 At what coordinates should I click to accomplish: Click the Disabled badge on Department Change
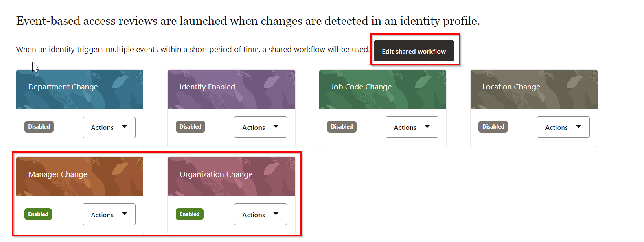pos(39,126)
